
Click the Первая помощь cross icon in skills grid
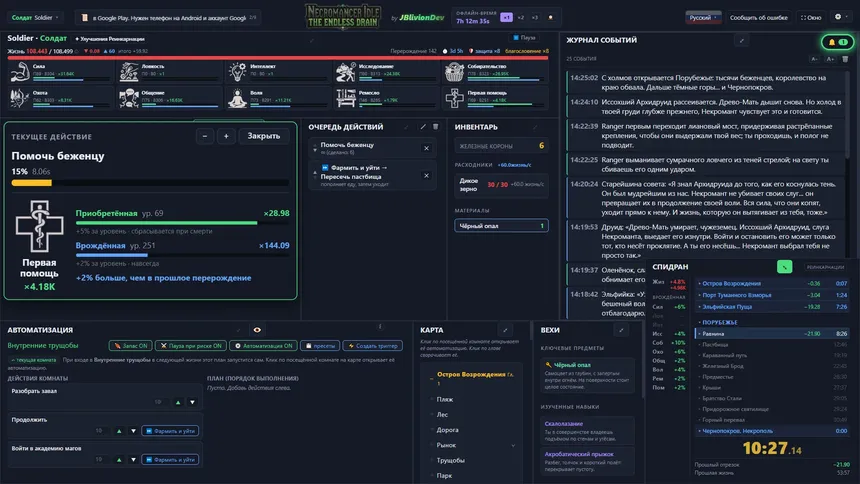coord(454,98)
